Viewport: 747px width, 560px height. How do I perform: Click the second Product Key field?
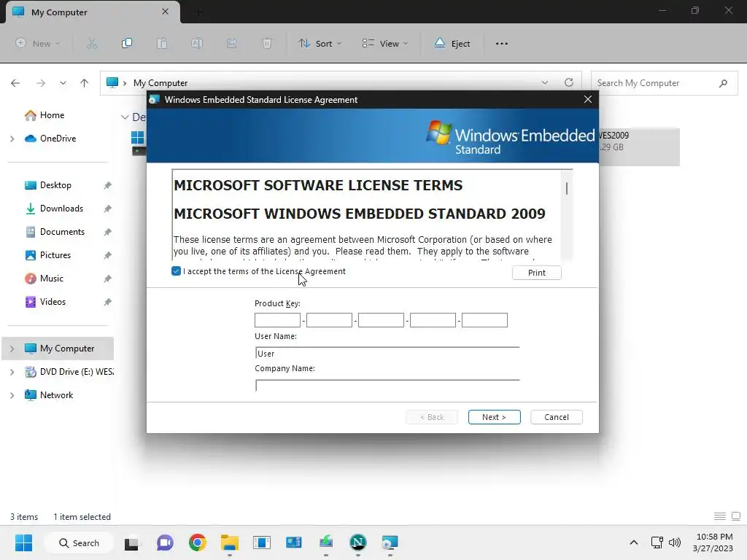(329, 320)
